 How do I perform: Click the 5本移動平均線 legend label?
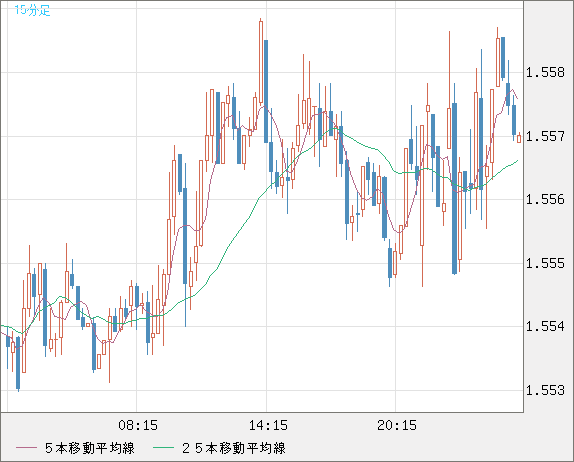90,448
